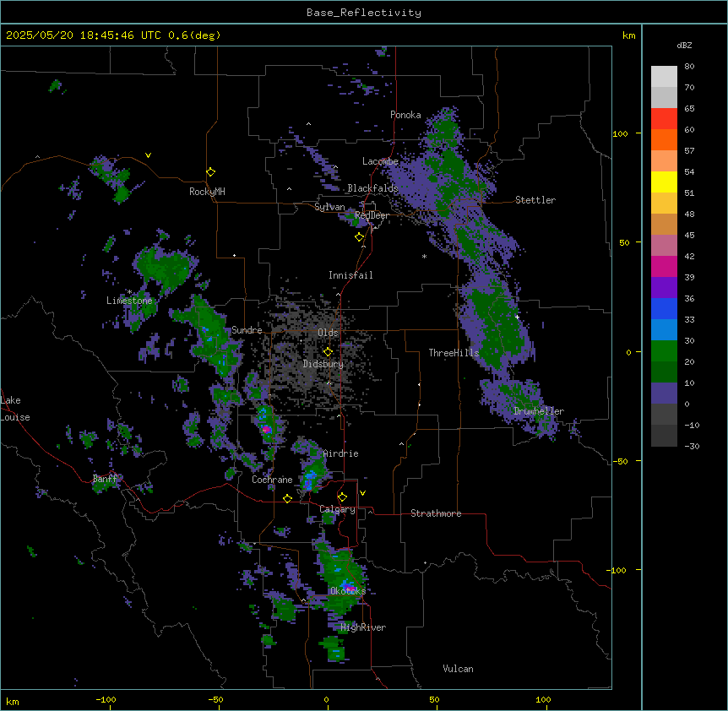Select the yellow diamond marker near Cochrane
This screenshot has width=728, height=711.
287,498
